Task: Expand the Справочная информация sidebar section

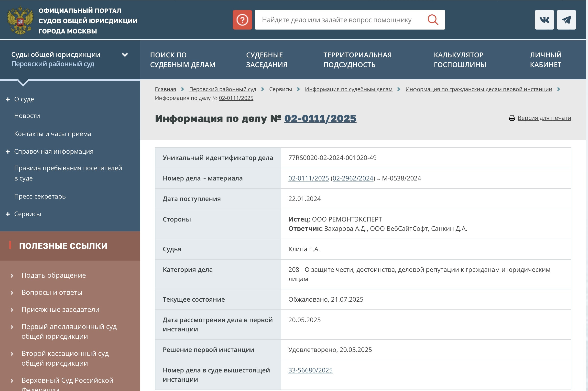Action: [8, 152]
